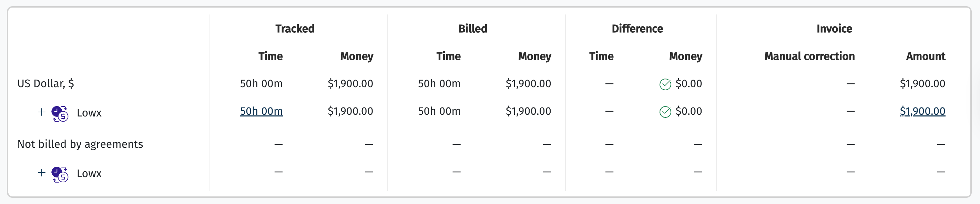Click the Lowx name under US Dollar
The width and height of the screenshot is (980, 204).
point(89,113)
